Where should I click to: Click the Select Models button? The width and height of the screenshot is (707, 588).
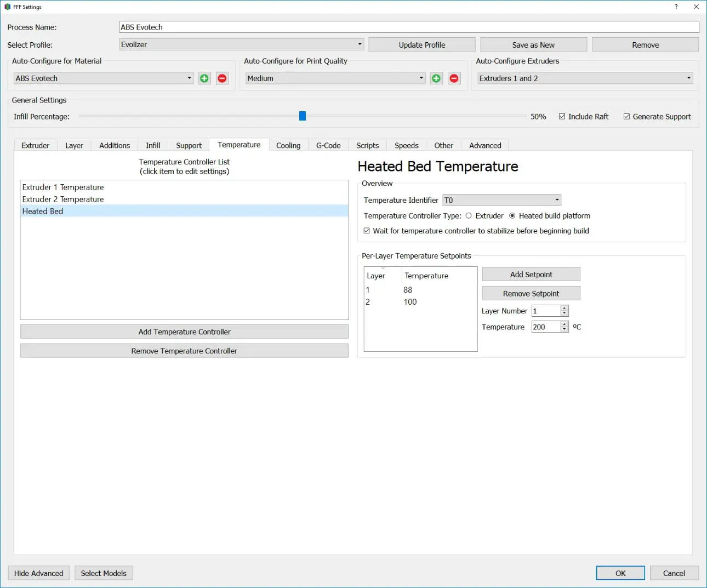(x=104, y=573)
